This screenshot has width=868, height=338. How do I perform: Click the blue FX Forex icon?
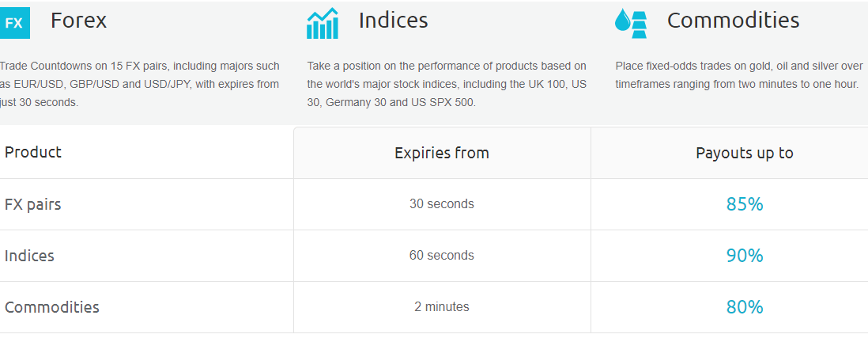pos(14,23)
